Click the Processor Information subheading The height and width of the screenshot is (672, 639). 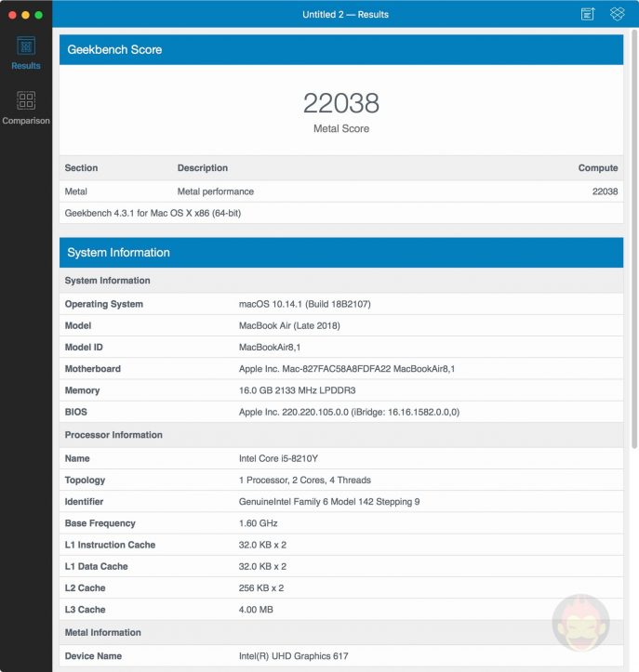pyautogui.click(x=113, y=435)
